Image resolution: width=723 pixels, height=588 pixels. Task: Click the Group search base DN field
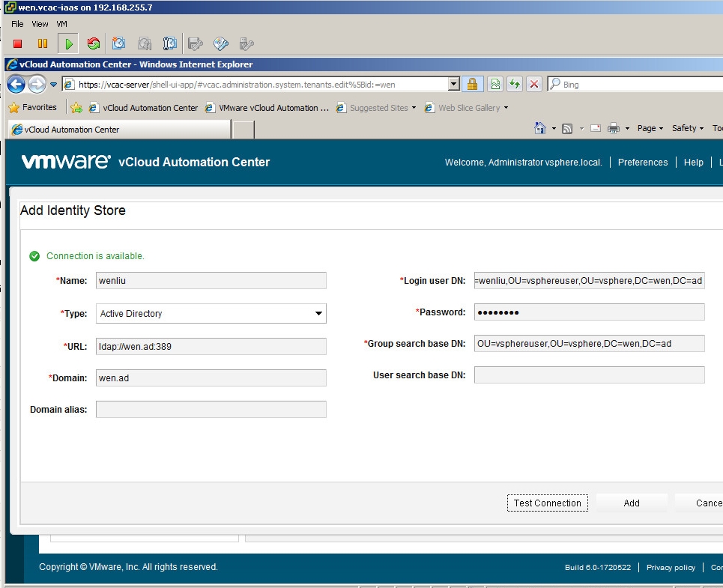click(590, 343)
